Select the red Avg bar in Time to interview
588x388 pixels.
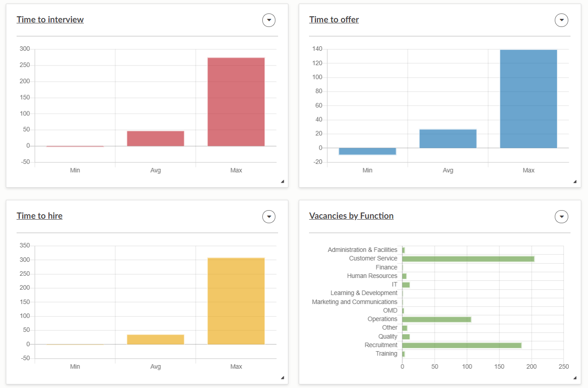(155, 138)
